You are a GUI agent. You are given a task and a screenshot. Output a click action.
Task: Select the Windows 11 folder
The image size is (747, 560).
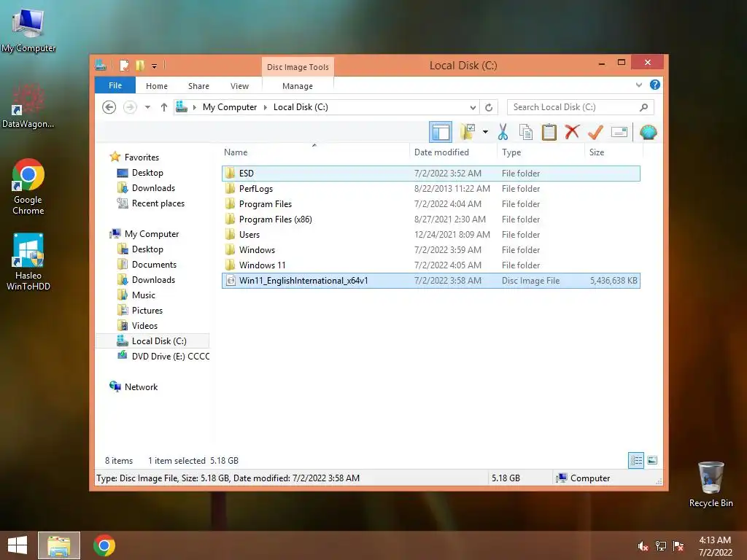click(x=430, y=265)
